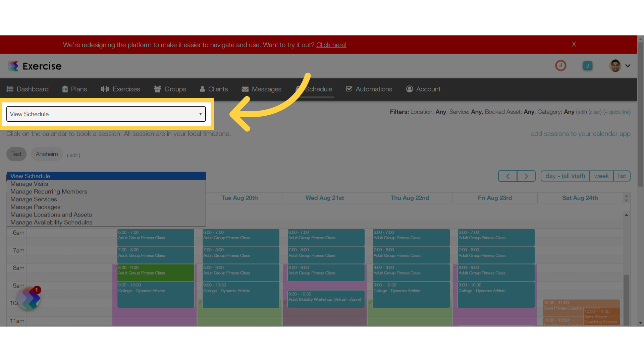The height and width of the screenshot is (362, 644).
Task: Click the notification bell timer icon
Action: point(561,65)
